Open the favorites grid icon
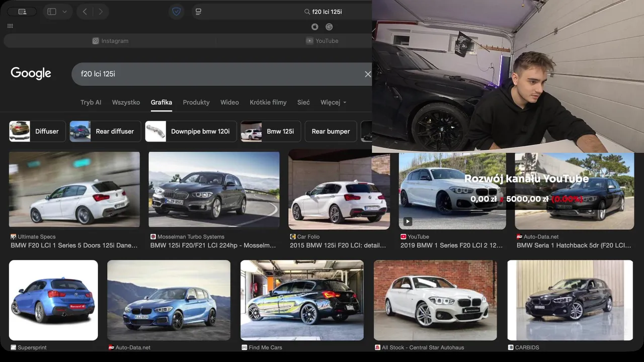This screenshot has width=644, height=362. coord(11,26)
